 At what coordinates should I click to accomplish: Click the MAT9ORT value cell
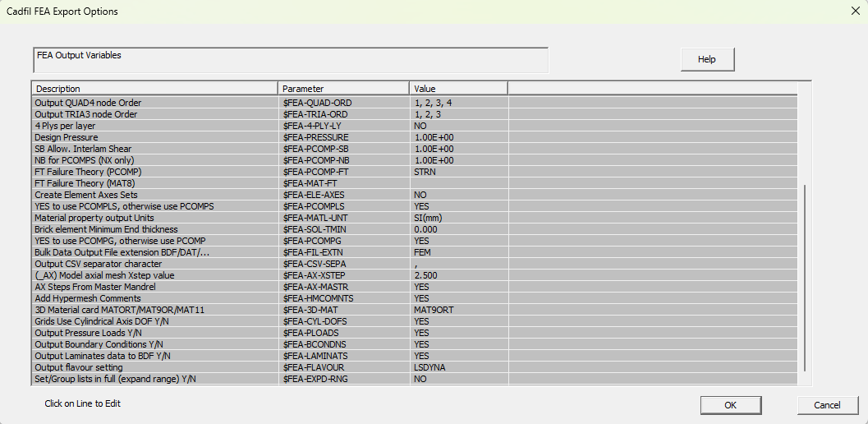(459, 310)
